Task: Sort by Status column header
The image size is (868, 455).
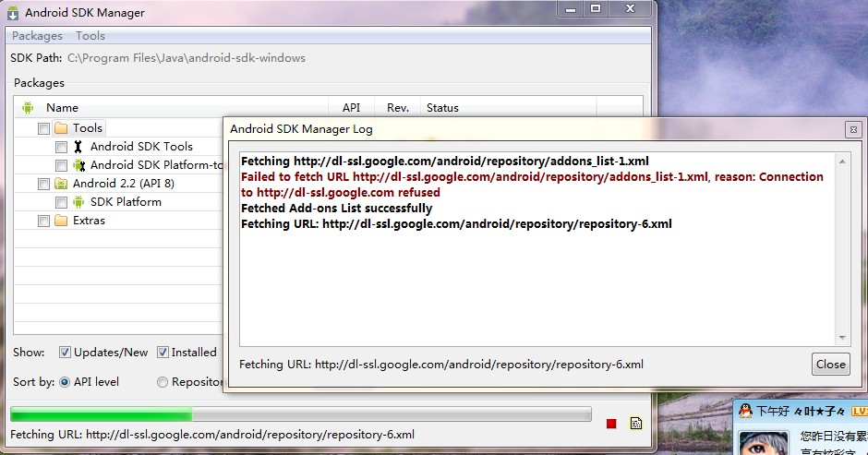Action: (442, 108)
